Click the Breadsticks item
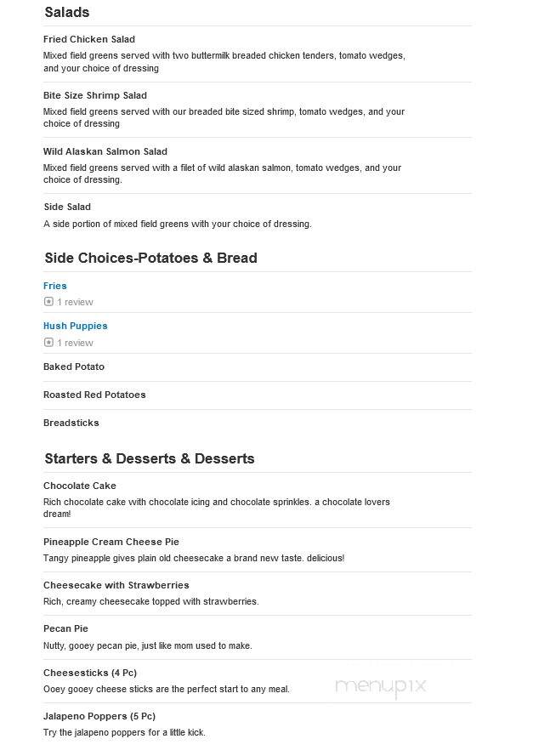 coord(71,423)
